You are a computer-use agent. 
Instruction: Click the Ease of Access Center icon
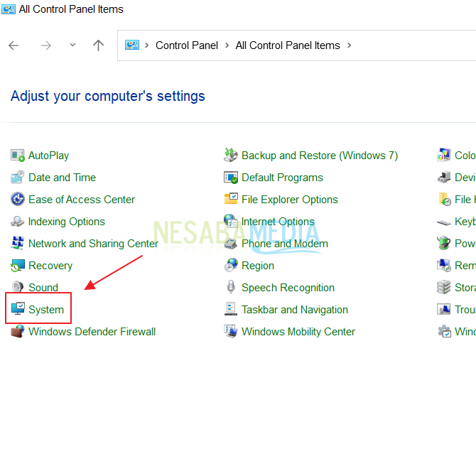click(x=18, y=200)
